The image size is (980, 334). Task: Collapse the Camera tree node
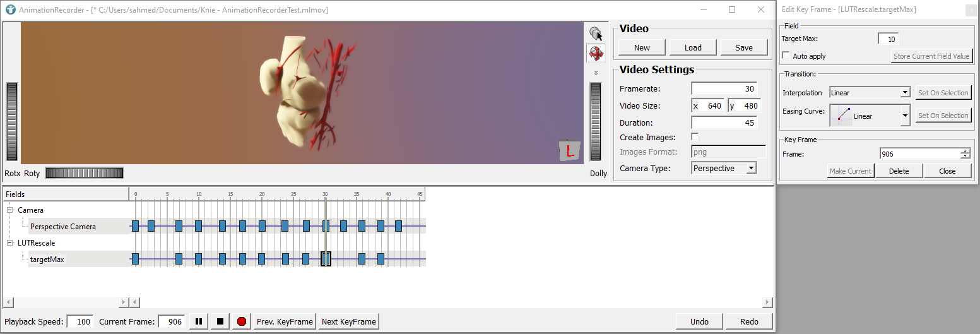10,210
